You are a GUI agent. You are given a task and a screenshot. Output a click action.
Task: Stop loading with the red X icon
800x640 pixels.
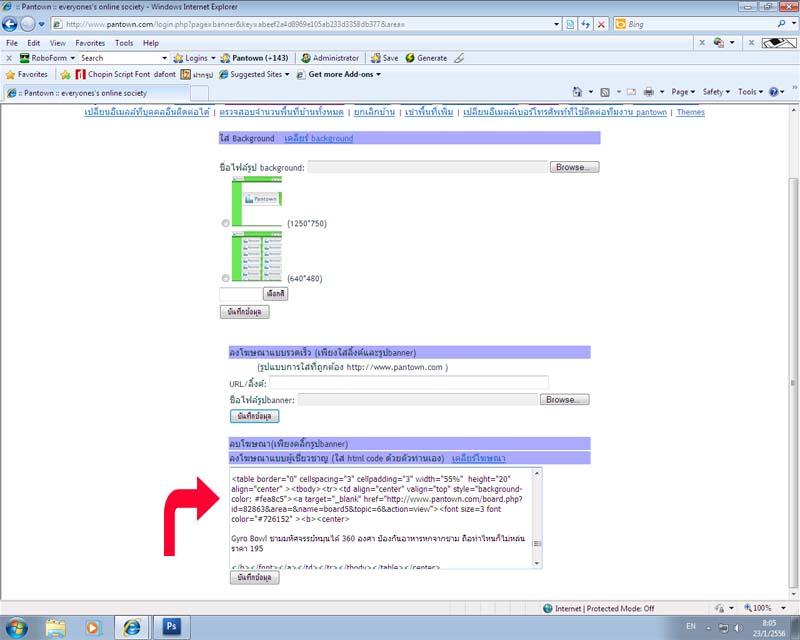pos(601,24)
